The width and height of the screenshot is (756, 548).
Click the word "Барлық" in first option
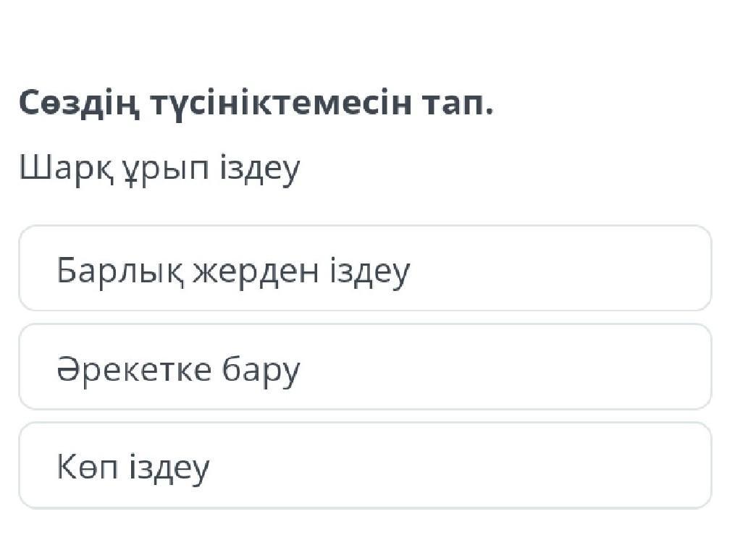[114, 271]
